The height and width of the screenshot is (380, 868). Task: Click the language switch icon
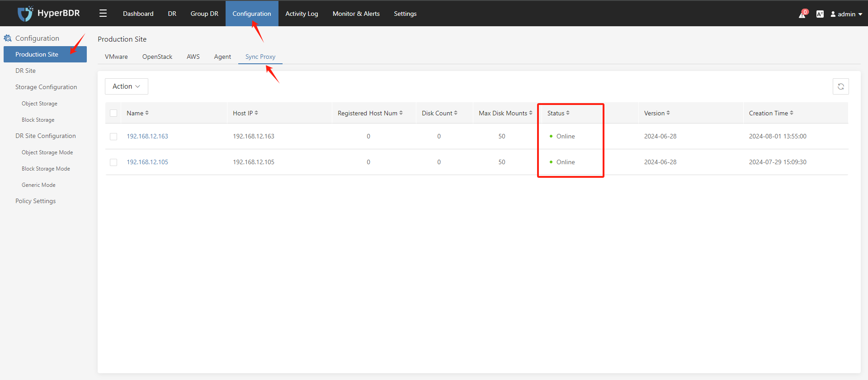(x=820, y=14)
